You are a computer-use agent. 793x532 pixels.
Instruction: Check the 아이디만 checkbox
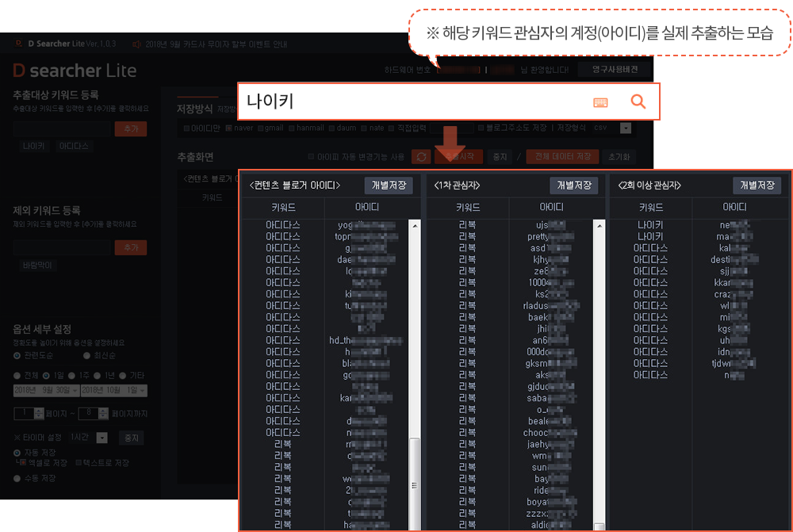(x=186, y=128)
